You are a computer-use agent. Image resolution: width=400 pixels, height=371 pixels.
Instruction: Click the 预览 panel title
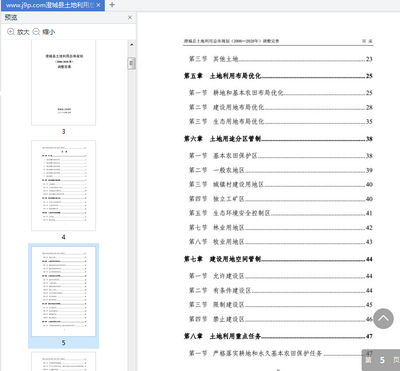11,17
